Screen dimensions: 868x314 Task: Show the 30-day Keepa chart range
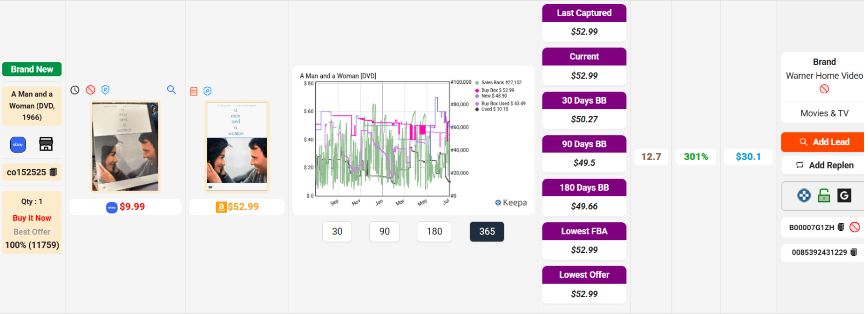(337, 232)
